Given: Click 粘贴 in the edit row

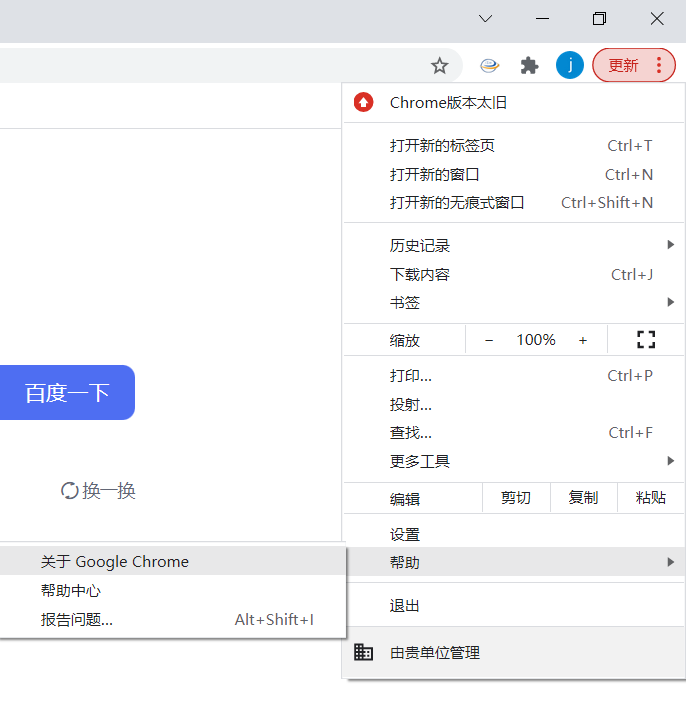Looking at the screenshot, I should click(651, 498).
